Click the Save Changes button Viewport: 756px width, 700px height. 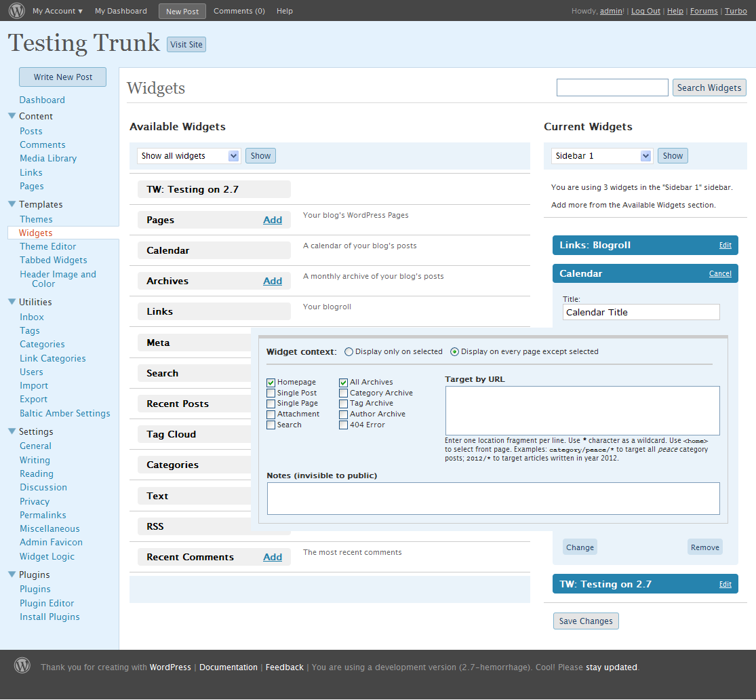tap(586, 621)
